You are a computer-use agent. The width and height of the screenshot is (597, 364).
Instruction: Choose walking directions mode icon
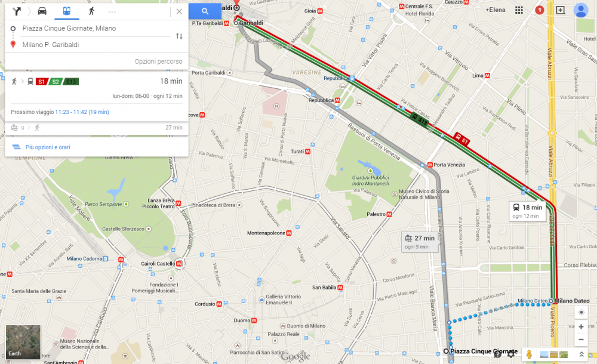click(x=91, y=11)
